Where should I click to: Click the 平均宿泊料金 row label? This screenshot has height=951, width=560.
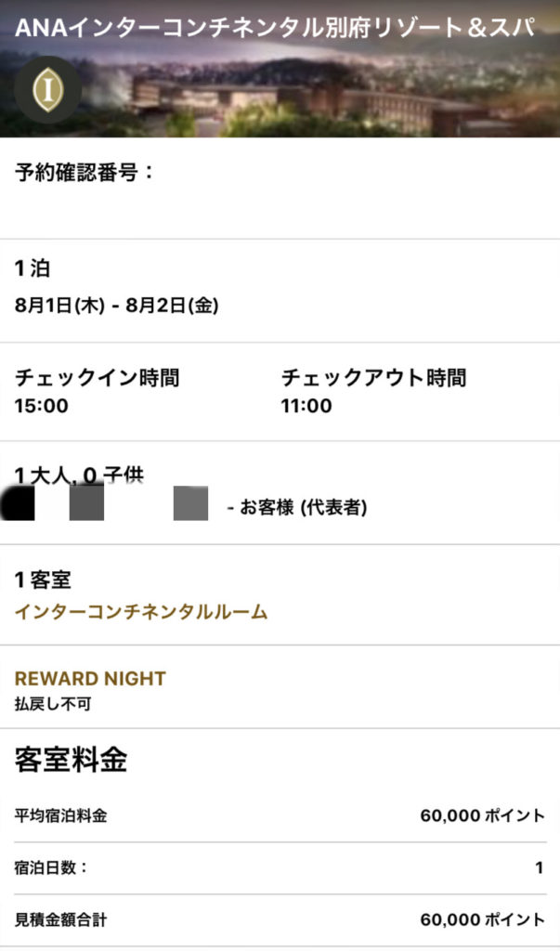(61, 816)
